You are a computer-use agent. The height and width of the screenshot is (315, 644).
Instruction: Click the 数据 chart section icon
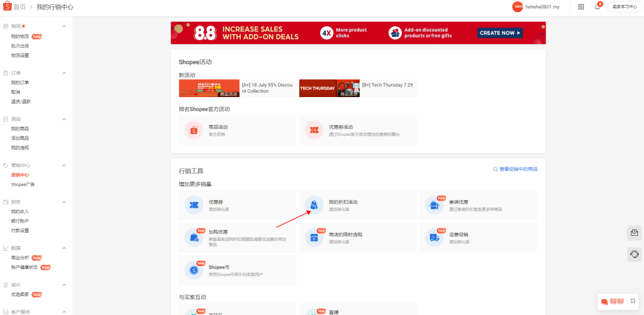[x=6, y=248]
